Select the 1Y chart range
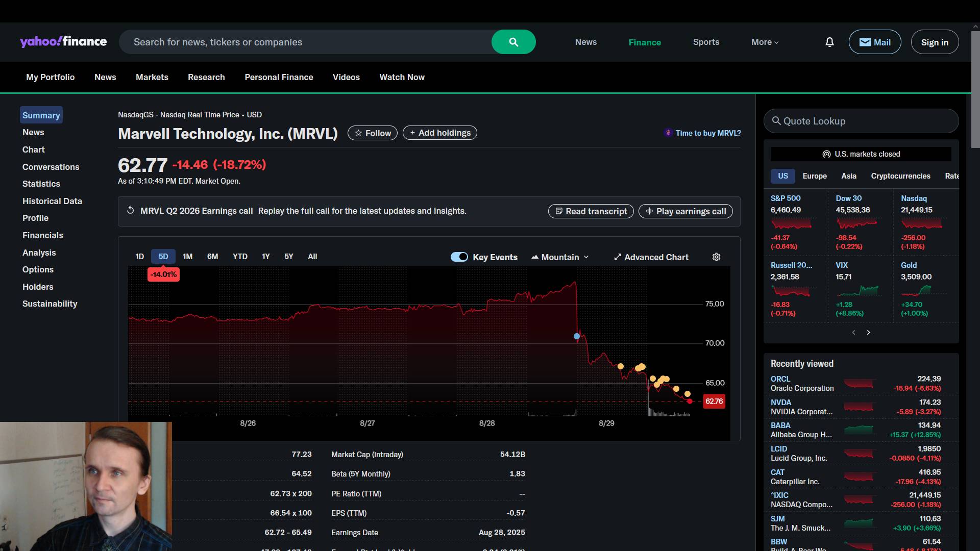The image size is (980, 551). 265,257
